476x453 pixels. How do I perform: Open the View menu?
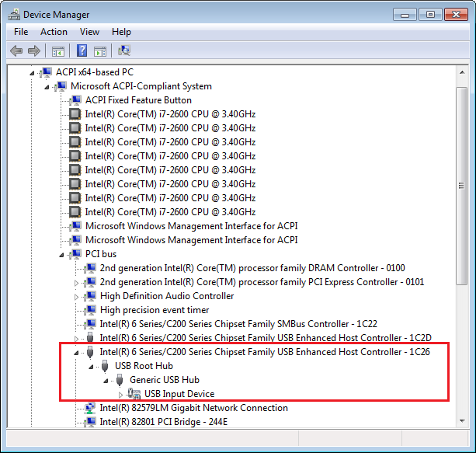pyautogui.click(x=89, y=32)
